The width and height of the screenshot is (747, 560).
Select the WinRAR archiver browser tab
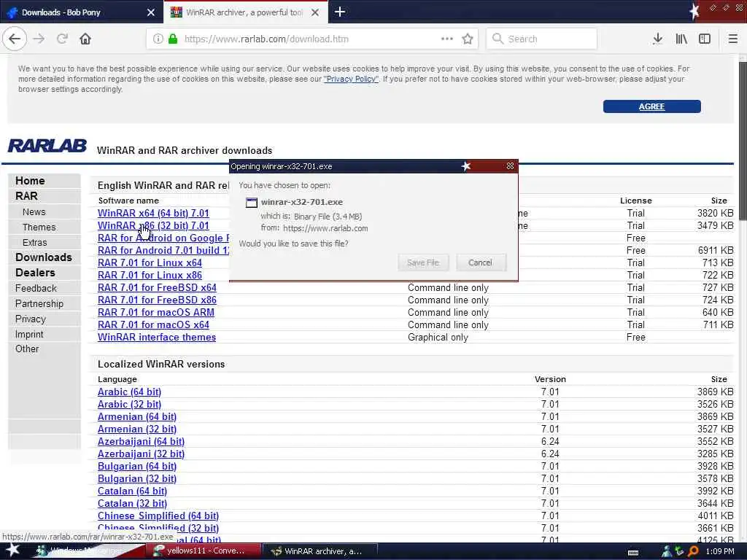(x=245, y=12)
